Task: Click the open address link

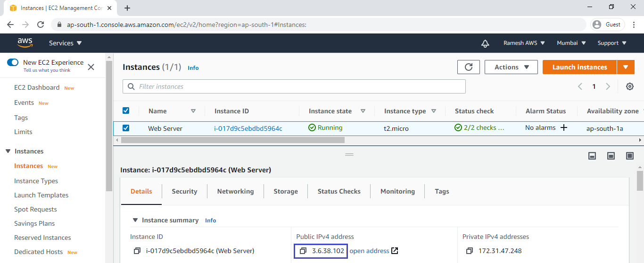Action: [369, 251]
